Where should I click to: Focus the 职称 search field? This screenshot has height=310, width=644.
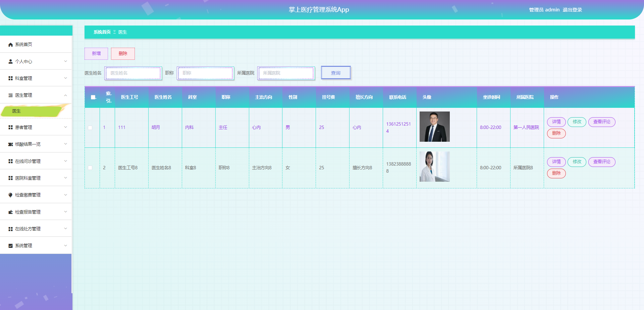pos(205,73)
